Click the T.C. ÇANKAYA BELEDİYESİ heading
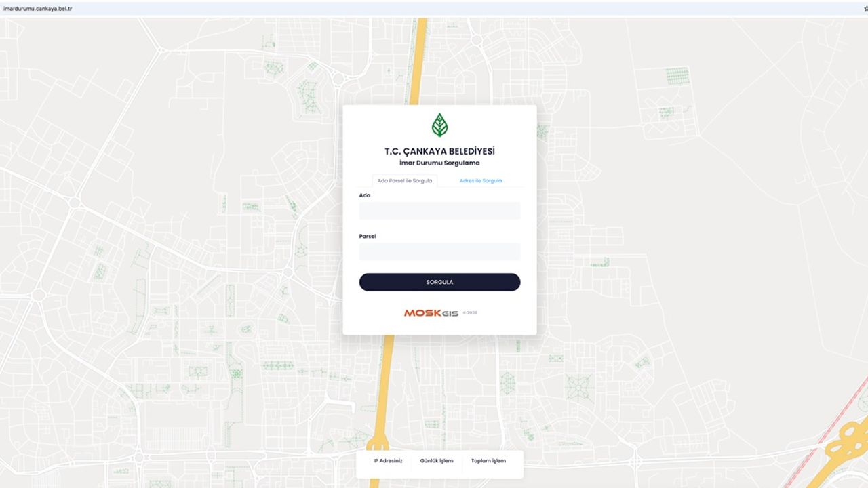Image resolution: width=868 pixels, height=488 pixels. (x=439, y=151)
